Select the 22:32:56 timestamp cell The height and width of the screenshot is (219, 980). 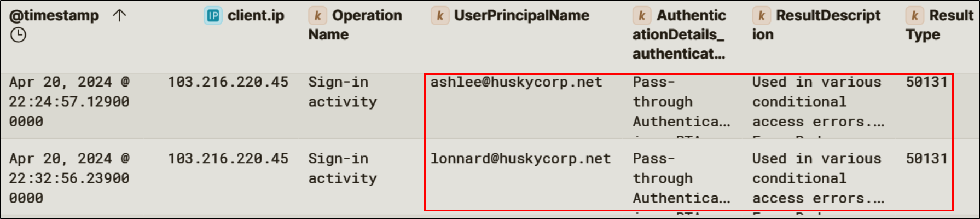click(69, 178)
